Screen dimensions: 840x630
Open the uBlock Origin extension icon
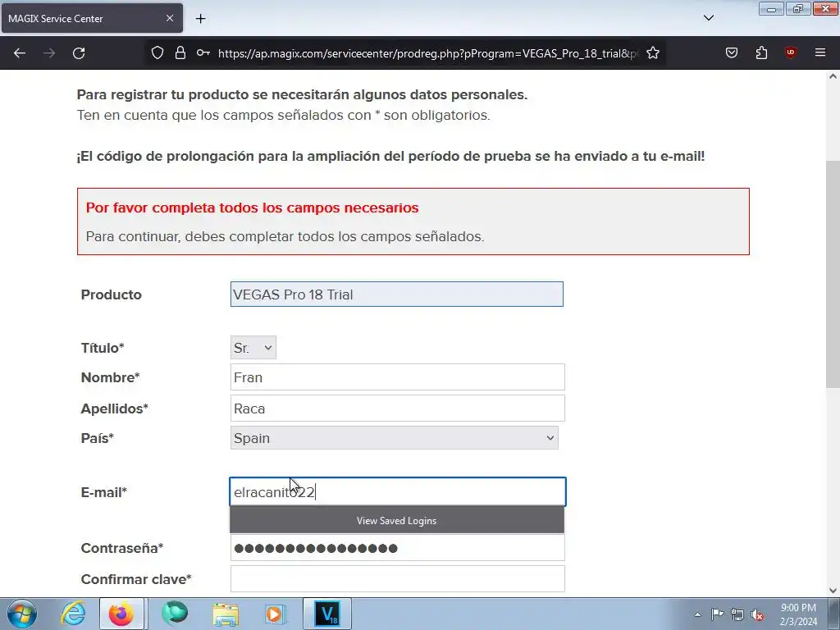[790, 52]
